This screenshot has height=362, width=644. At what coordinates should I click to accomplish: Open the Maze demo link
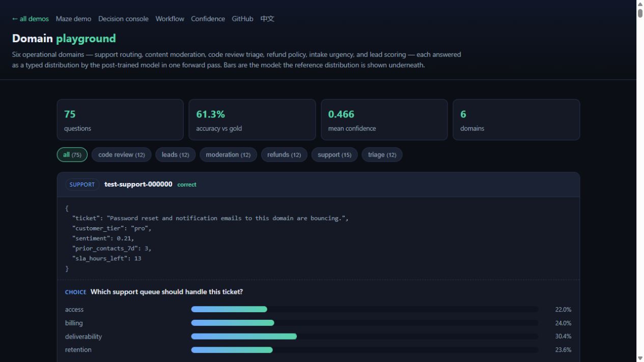(x=73, y=19)
